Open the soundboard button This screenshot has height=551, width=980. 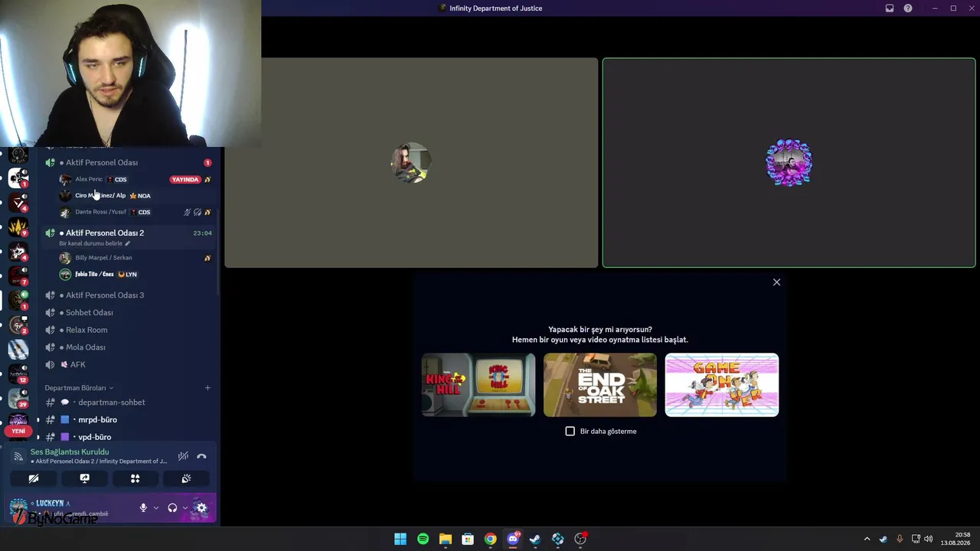pyautogui.click(x=186, y=478)
